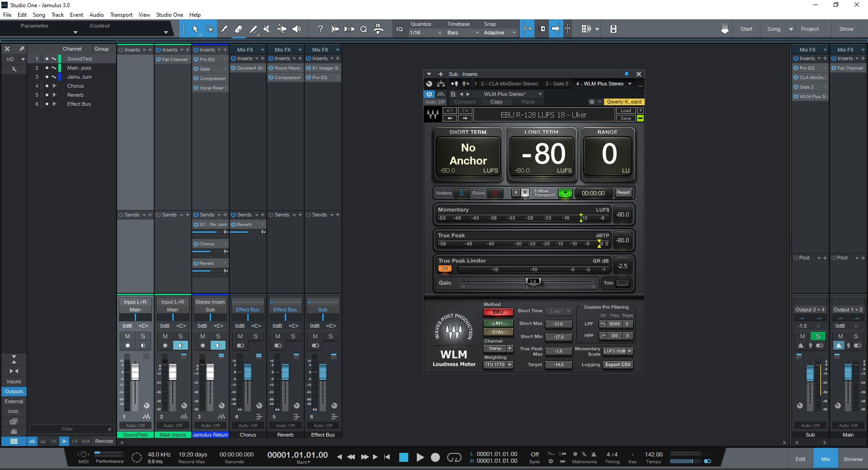Click the SoundTest channel volume fader
The height and width of the screenshot is (470, 868).
(135, 372)
